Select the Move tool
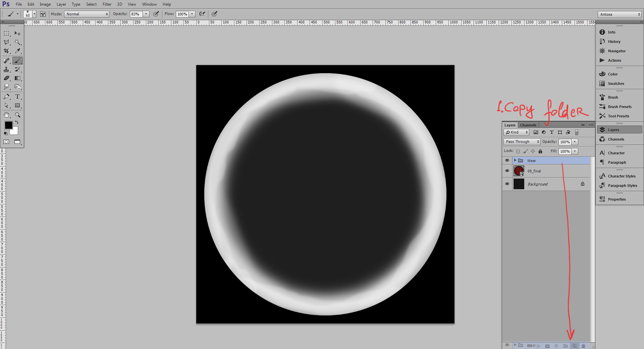Screen dimensions: 644x349 17,34
